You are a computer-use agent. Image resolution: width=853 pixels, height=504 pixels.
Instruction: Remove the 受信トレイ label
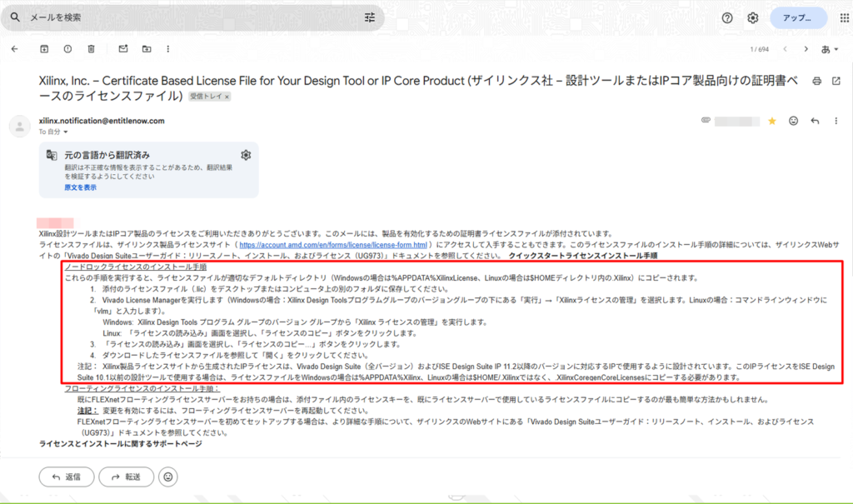point(227,97)
